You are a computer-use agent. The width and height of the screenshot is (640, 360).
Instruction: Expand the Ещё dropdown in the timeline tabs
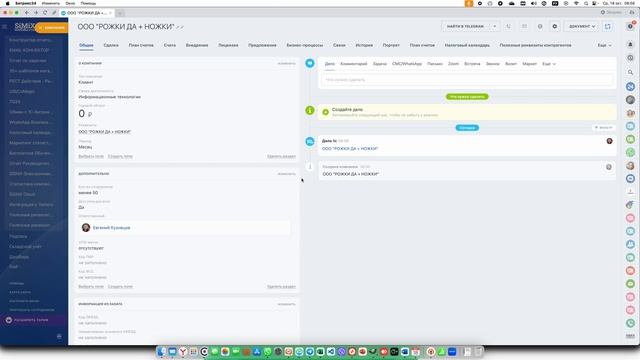click(x=549, y=64)
